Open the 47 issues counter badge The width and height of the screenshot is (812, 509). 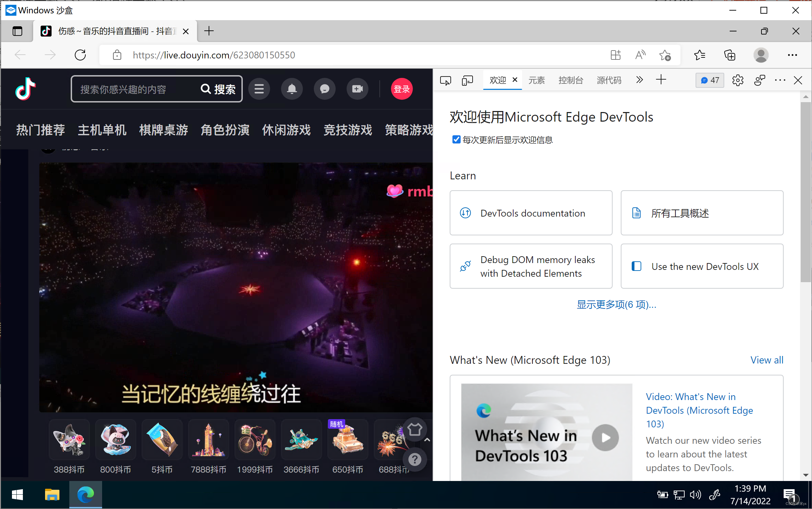tap(710, 81)
